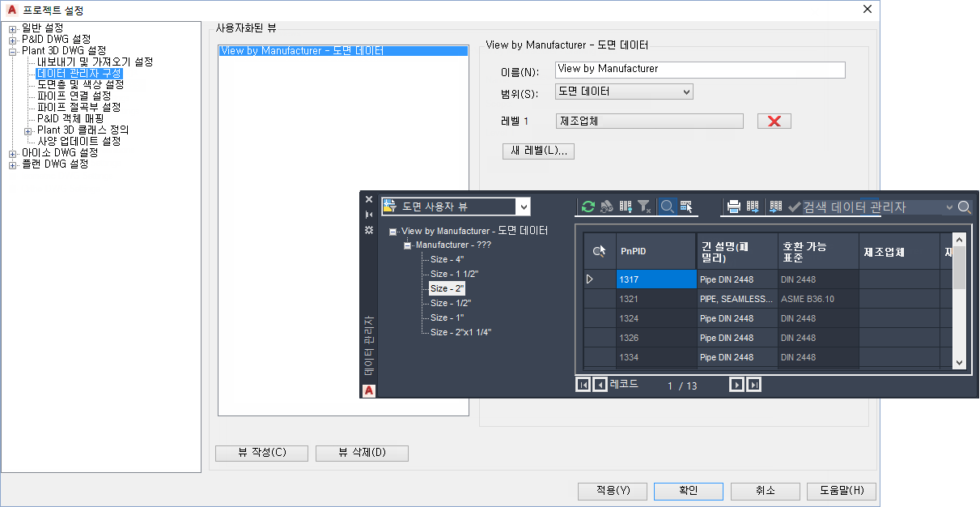Viewport: 980px width, 507px height.
Task: Open the search box dropdown arrow in Data Manager
Action: click(949, 207)
